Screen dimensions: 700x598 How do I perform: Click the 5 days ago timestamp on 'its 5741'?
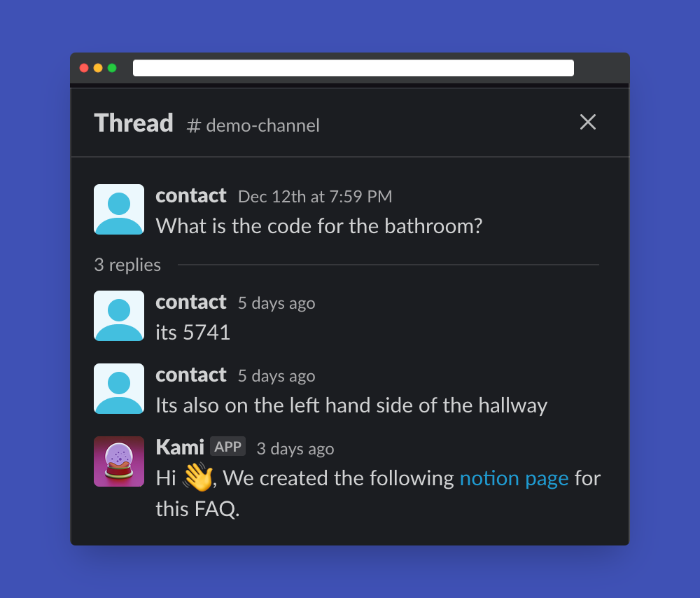(276, 303)
